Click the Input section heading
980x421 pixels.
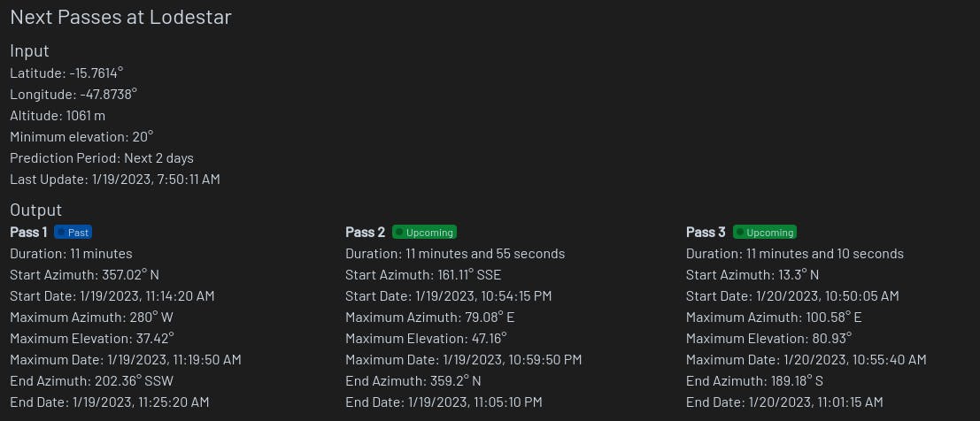29,51
